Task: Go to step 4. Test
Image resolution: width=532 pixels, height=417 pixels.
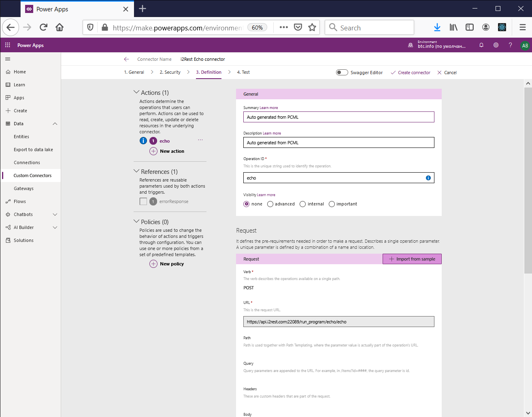Action: pos(243,72)
